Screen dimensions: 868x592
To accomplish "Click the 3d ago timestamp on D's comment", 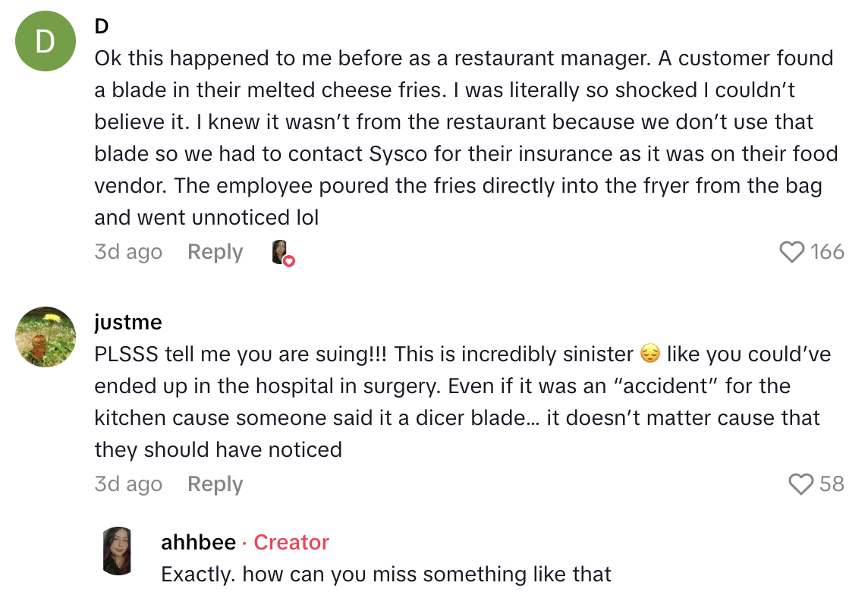I will pos(128,252).
